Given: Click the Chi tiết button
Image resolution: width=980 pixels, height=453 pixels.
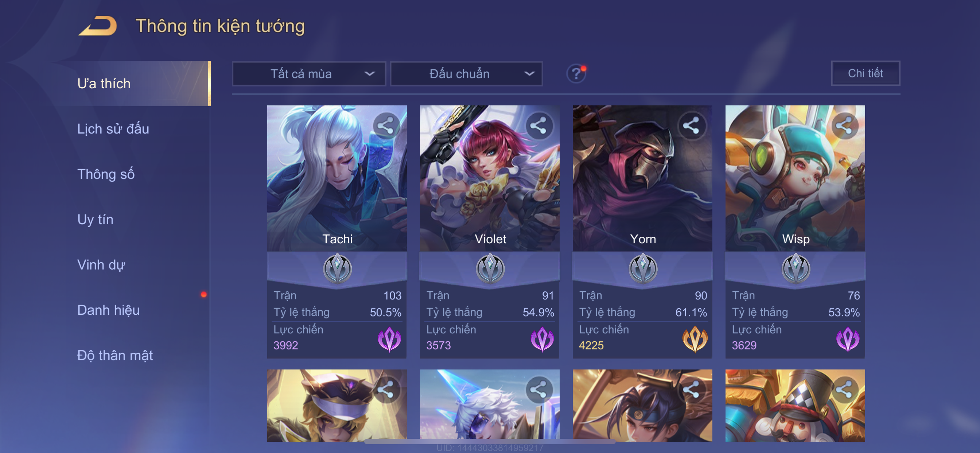Looking at the screenshot, I should point(866,73).
